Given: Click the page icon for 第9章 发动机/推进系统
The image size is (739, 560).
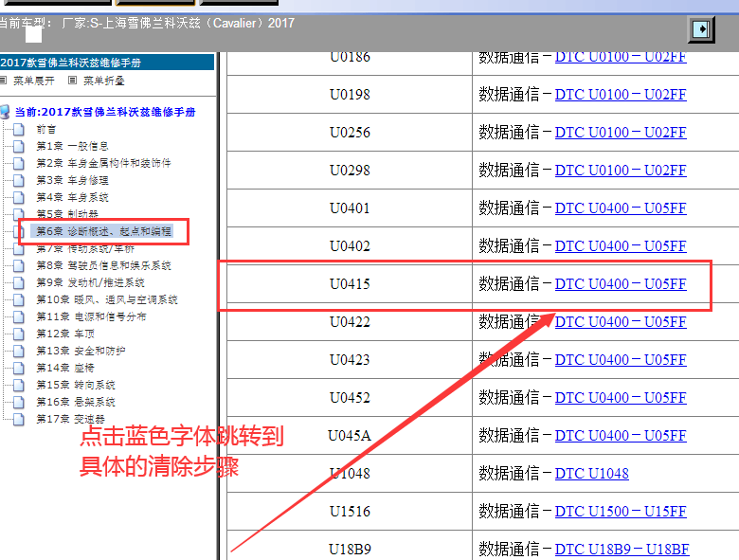Looking at the screenshot, I should tap(19, 282).
